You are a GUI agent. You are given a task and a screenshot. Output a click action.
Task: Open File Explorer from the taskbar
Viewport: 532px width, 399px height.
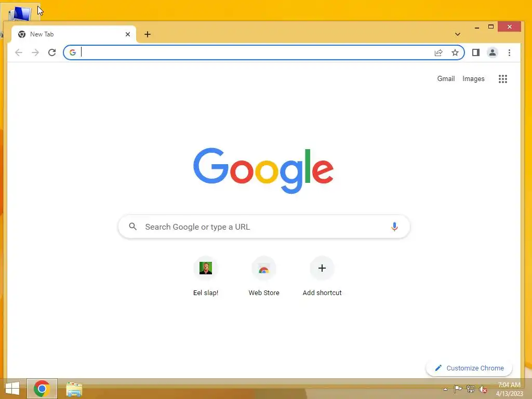[x=74, y=389]
